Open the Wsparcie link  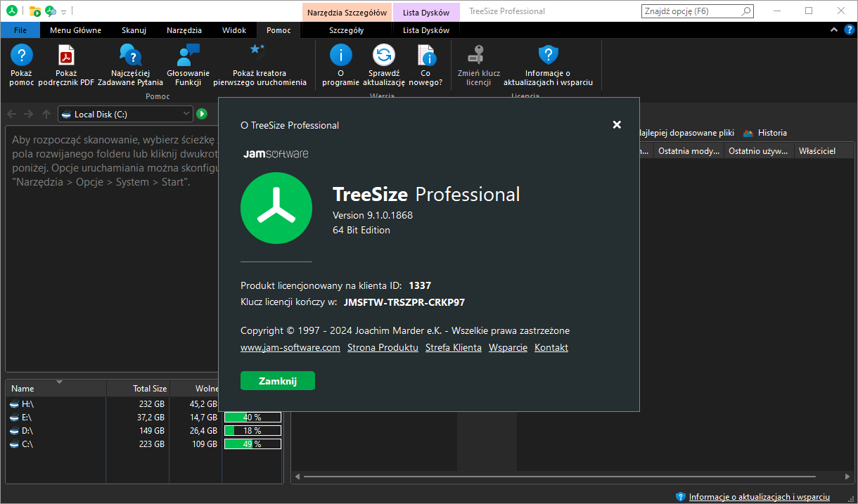point(508,348)
